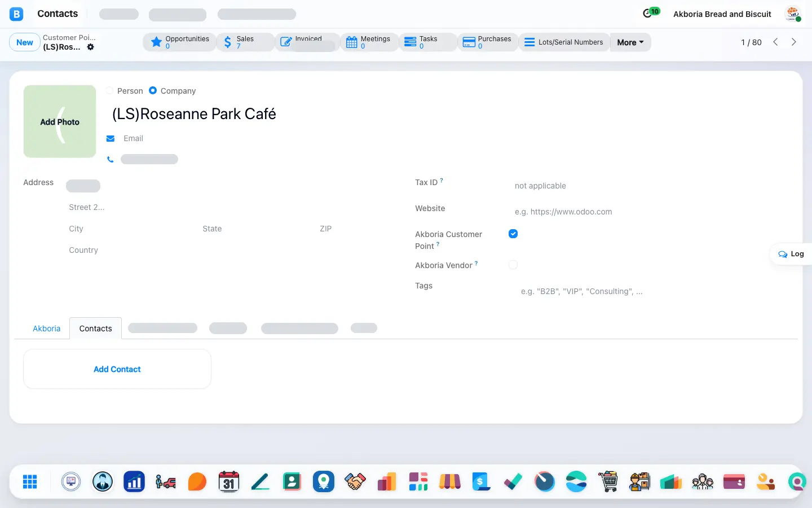Image resolution: width=812 pixels, height=508 pixels.
Task: Launch the orange speech bubble Discuss app
Action: [197, 481]
